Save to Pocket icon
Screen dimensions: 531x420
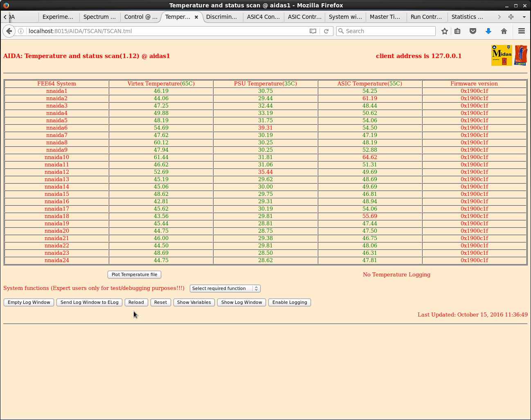473,31
